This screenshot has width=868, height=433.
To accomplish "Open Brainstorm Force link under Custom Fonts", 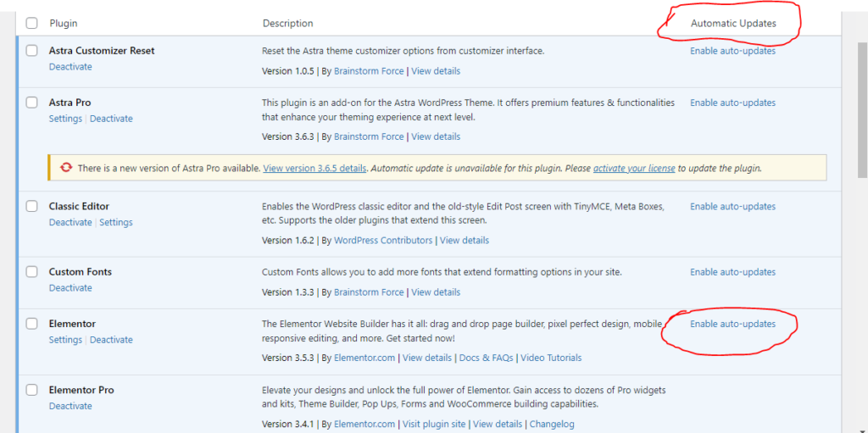I will [x=369, y=291].
